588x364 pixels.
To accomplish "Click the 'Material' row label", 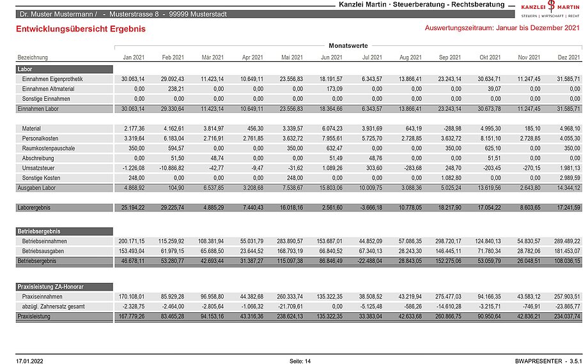I will pos(31,128).
